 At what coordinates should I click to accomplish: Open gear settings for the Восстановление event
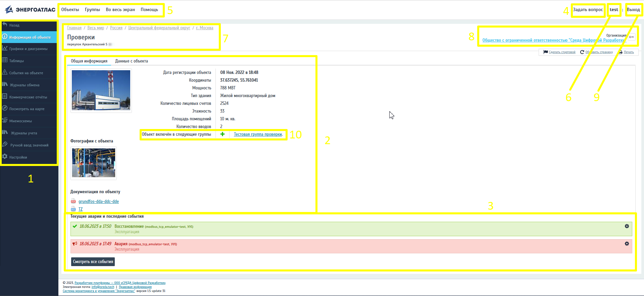tap(627, 226)
